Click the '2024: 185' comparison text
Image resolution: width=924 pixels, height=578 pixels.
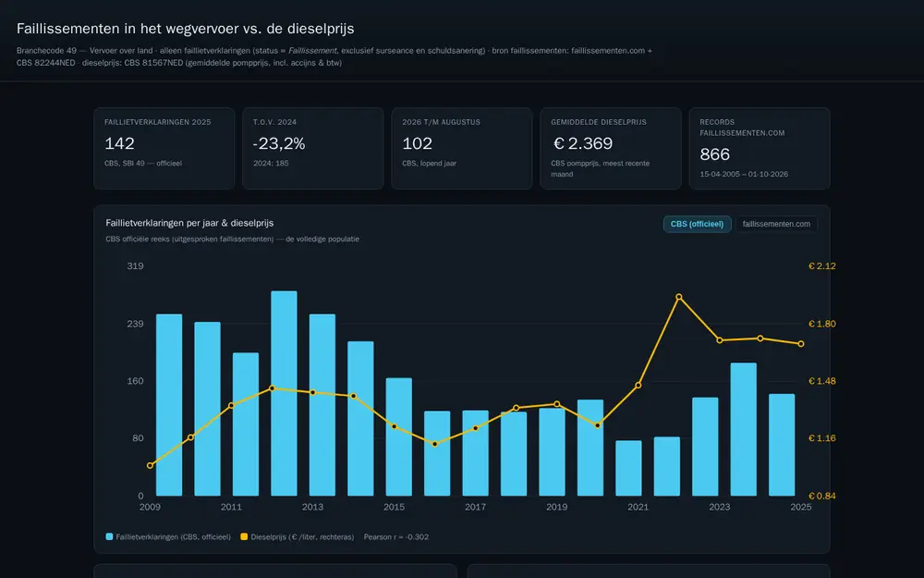coord(271,164)
